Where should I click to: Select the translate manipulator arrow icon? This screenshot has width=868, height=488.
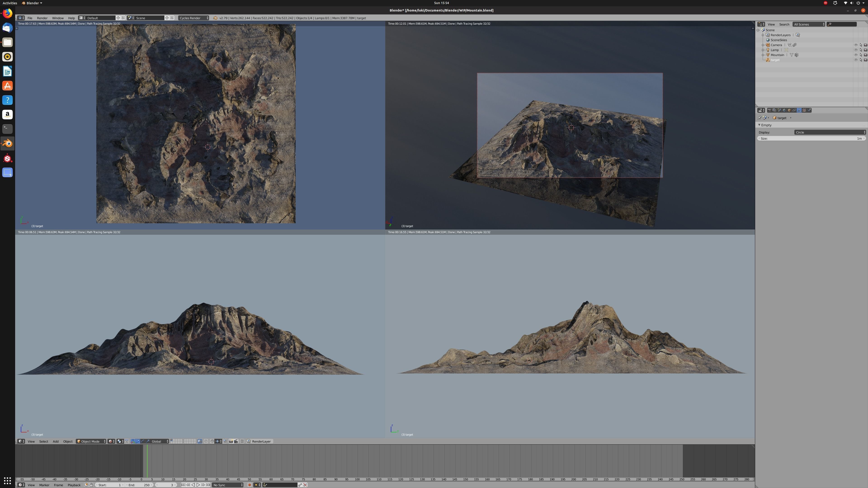point(138,441)
